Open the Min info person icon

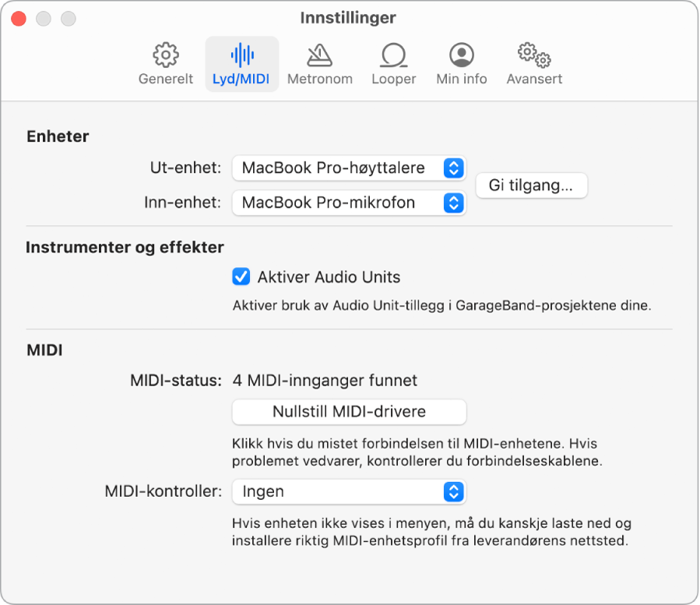(462, 55)
